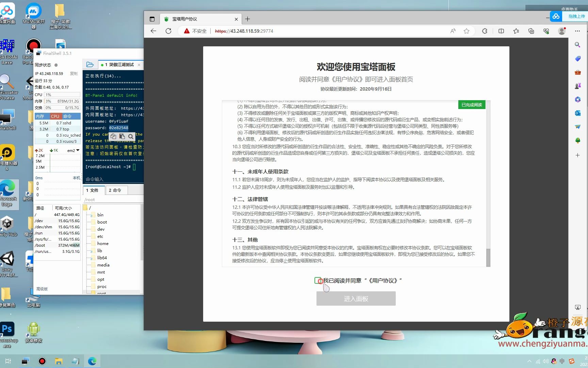Image resolution: width=588 pixels, height=368 pixels.
Task: Add a sidebar app with the plus icon
Action: [577, 155]
